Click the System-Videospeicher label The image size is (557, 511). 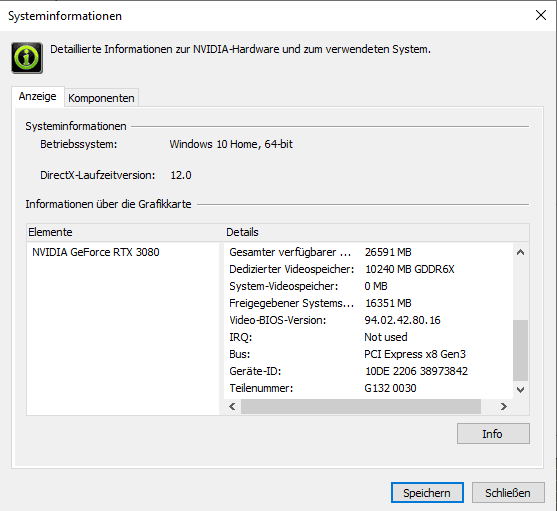coord(283,286)
